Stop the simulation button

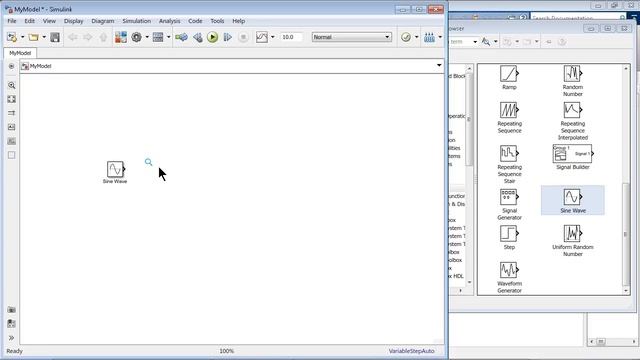click(x=243, y=37)
